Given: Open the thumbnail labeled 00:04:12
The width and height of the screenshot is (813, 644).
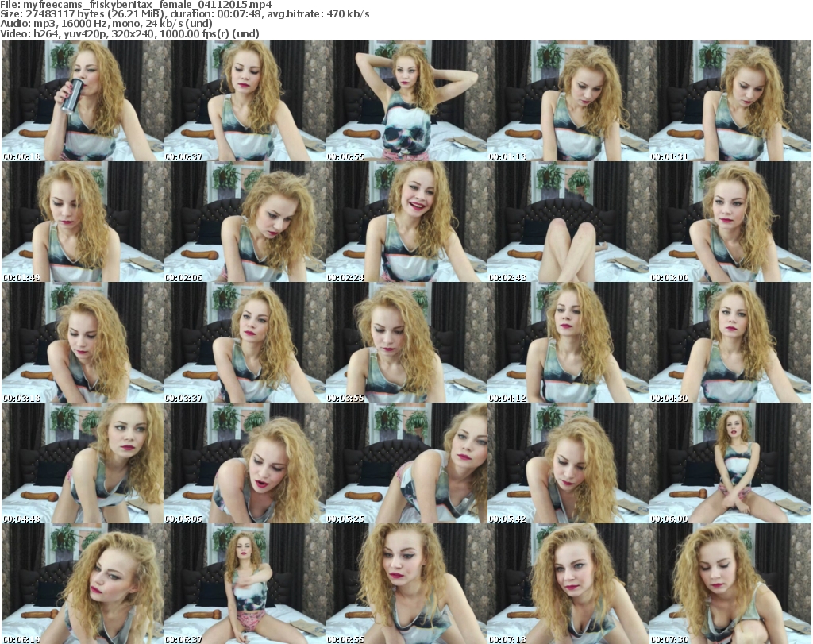Looking at the screenshot, I should [x=568, y=342].
